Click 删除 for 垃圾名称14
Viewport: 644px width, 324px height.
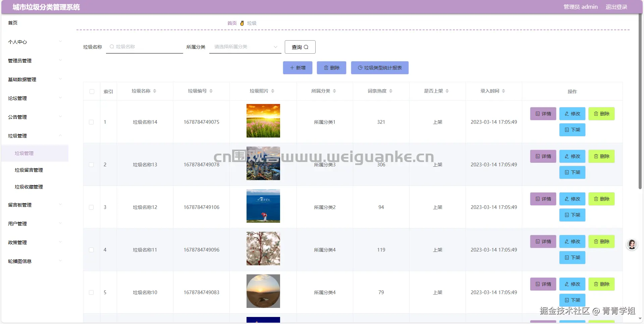(601, 114)
